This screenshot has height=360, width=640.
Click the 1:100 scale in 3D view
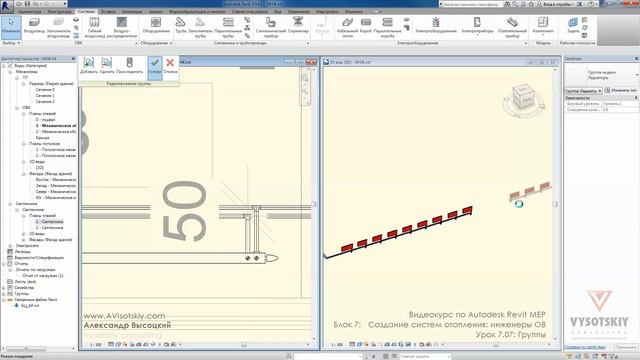(x=337, y=345)
